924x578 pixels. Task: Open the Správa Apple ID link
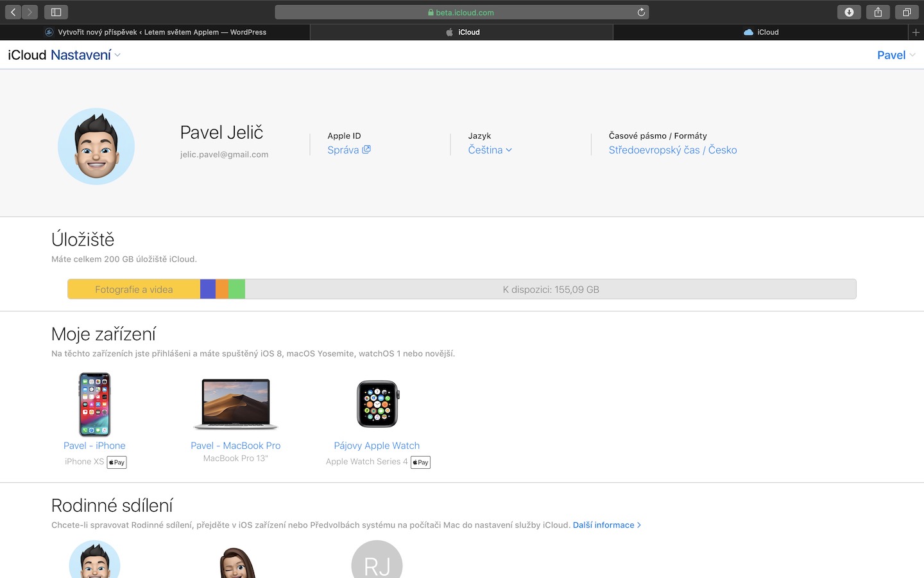point(349,150)
